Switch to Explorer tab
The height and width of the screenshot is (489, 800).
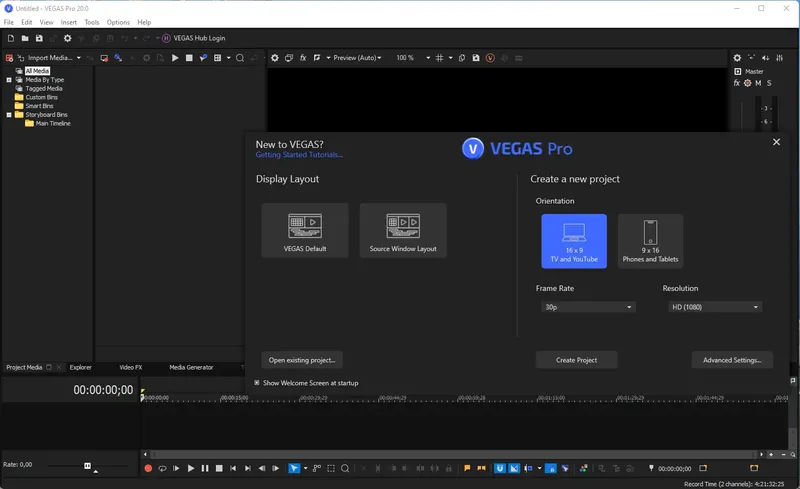(81, 368)
